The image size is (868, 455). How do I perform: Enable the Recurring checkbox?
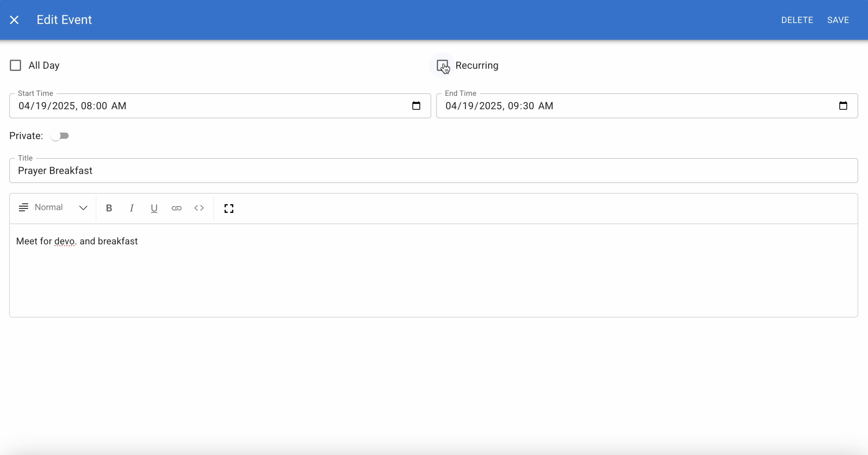442,65
